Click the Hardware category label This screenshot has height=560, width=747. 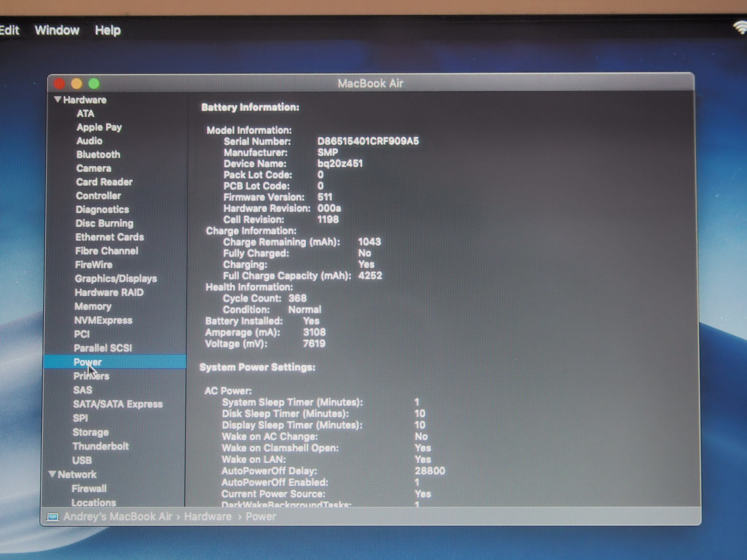(85, 100)
